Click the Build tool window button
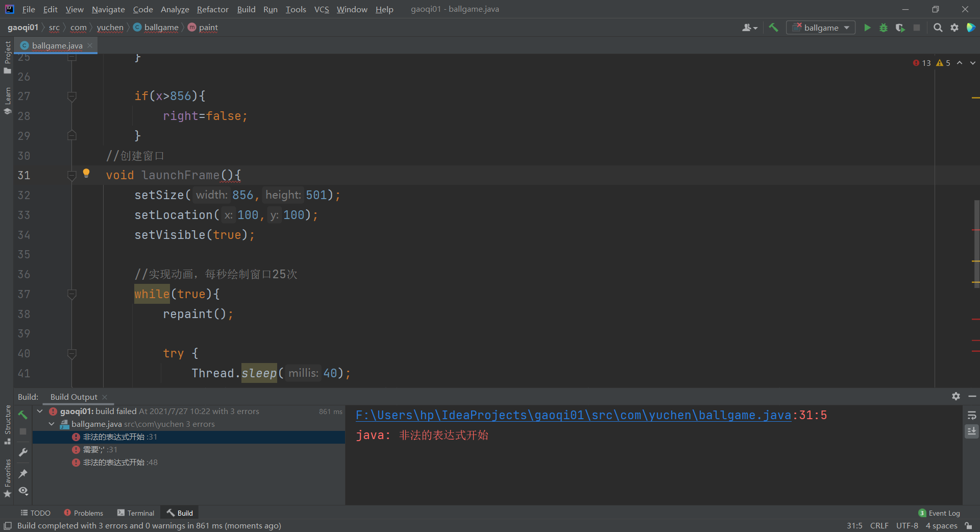Viewport: 980px width, 532px height. pos(180,513)
